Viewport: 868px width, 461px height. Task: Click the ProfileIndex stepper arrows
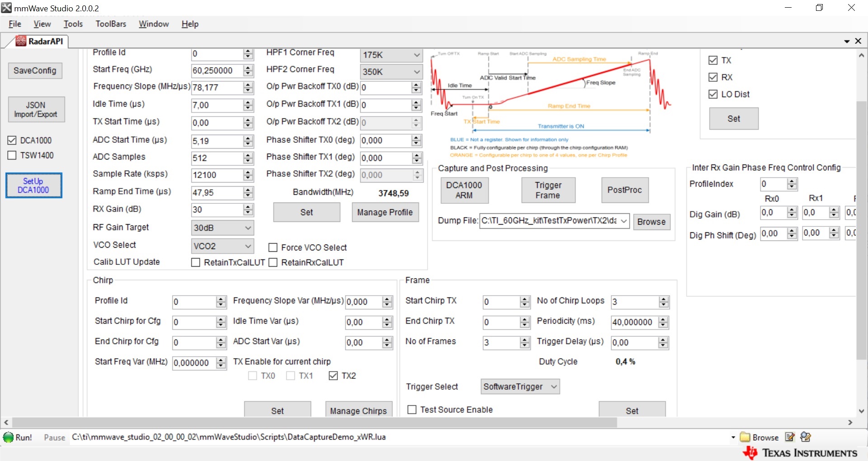[x=792, y=184]
